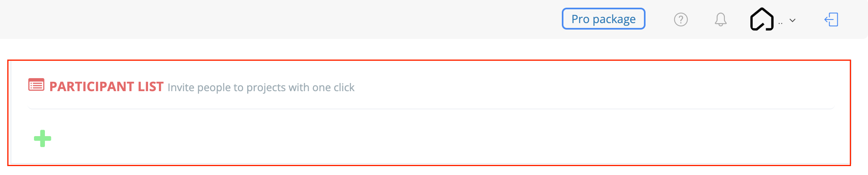This screenshot has height=175, width=868.
Task: Click empty space right of the green plus
Action: tap(445, 139)
